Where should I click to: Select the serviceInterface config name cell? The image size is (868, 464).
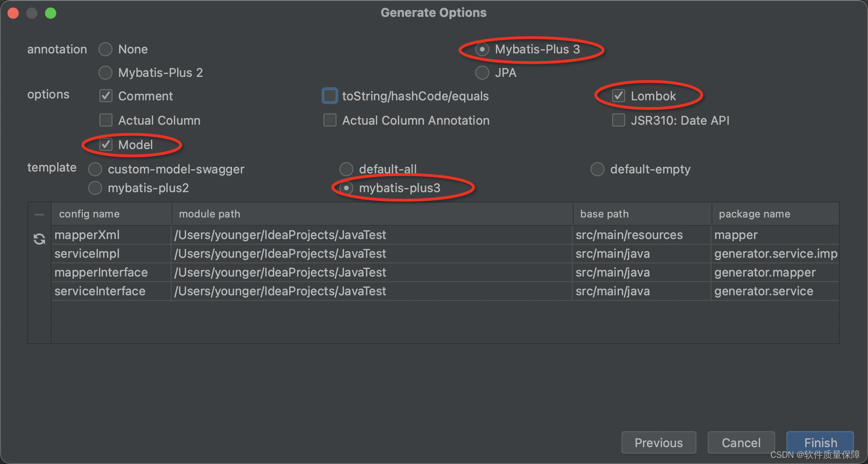coord(112,291)
